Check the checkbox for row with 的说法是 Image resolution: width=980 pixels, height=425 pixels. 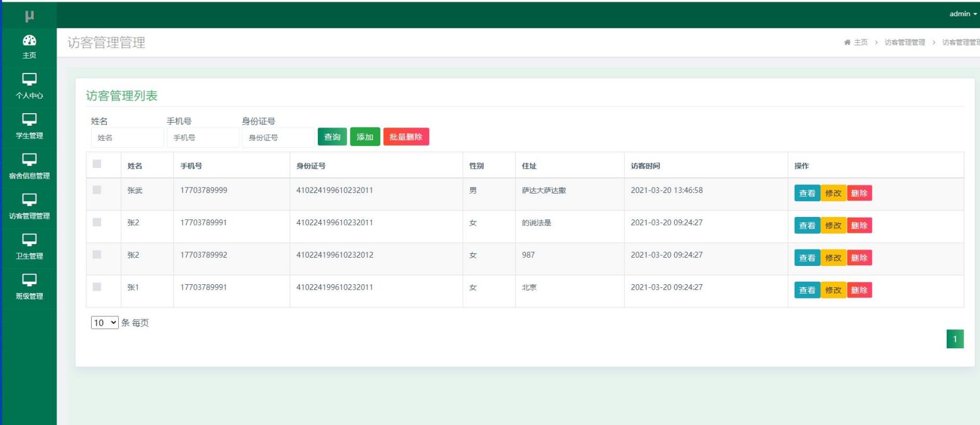[97, 221]
